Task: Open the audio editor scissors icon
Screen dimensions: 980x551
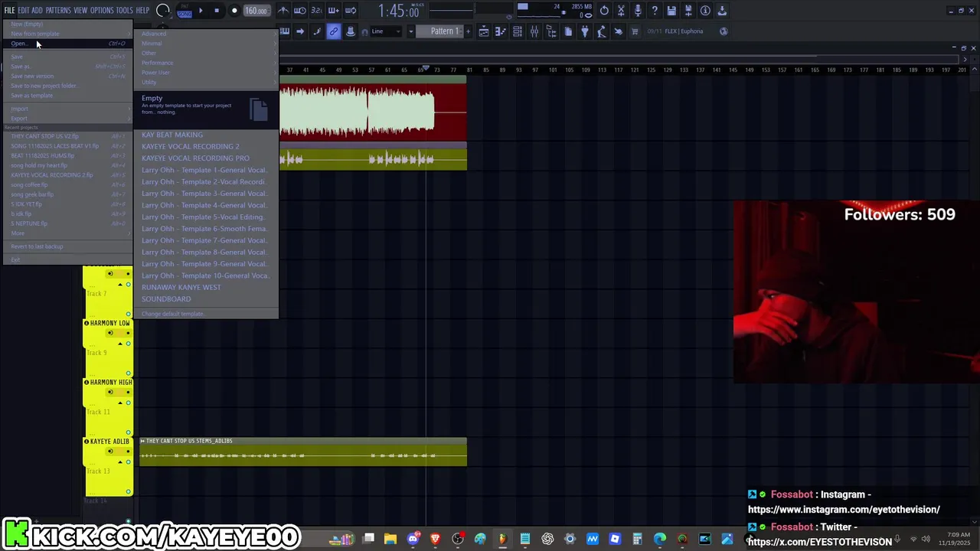Action: point(621,11)
